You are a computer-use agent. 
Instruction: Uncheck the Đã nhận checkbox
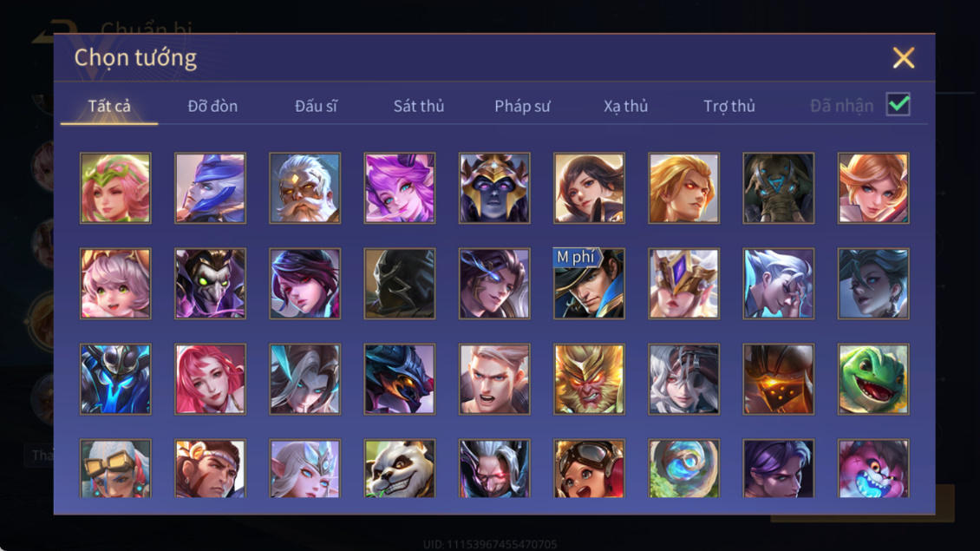(x=898, y=104)
